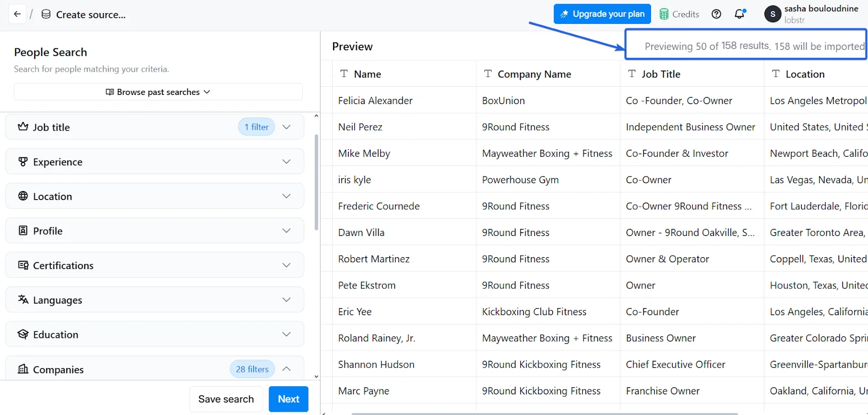Viewport: 868px width, 415px height.
Task: Collapse the Companies filter section
Action: pos(286,369)
